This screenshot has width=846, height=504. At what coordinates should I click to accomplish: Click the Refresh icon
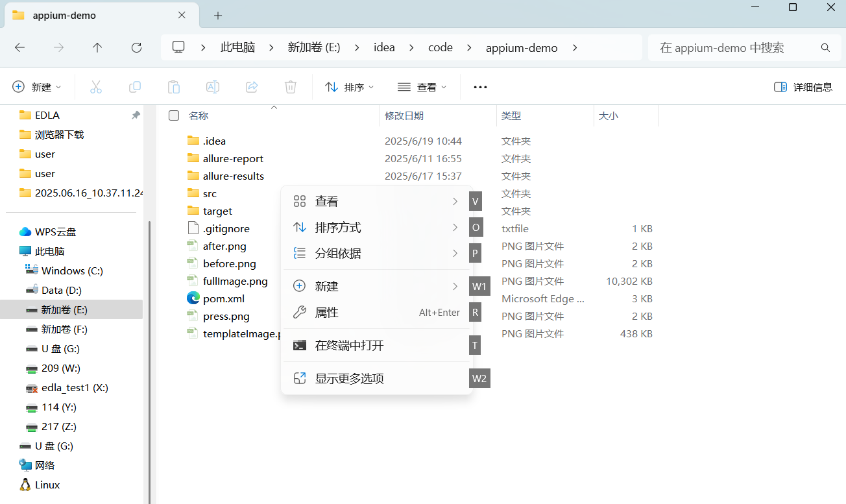coord(136,47)
